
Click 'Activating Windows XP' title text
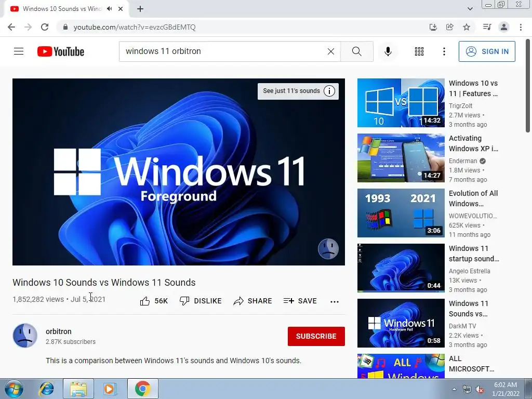coord(473,143)
